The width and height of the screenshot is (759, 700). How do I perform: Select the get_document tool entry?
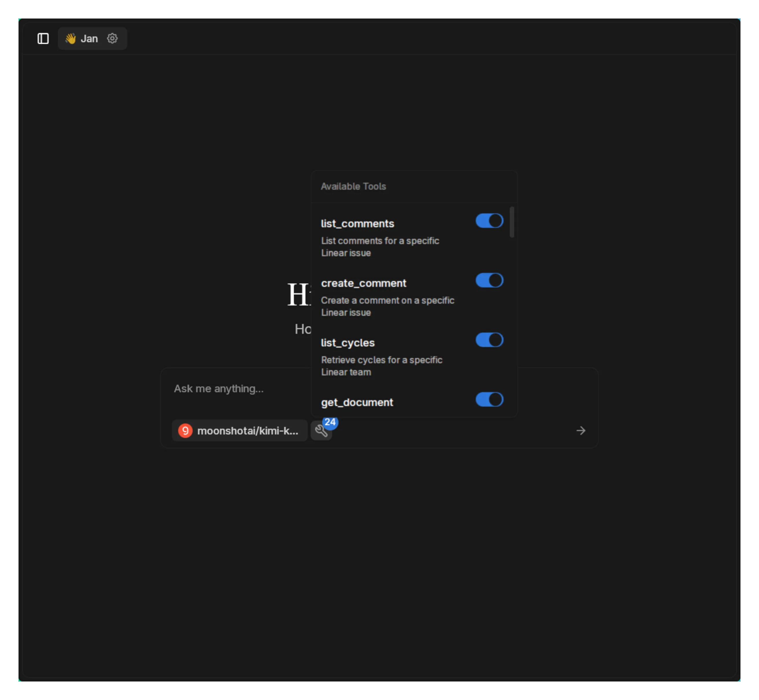(357, 402)
